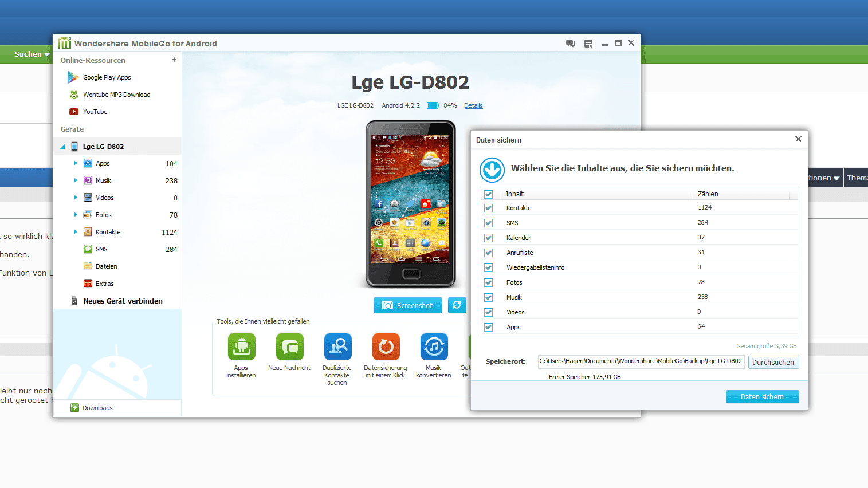This screenshot has width=868, height=488.
Task: Expand the Fotos tree node arrow
Action: [x=75, y=215]
